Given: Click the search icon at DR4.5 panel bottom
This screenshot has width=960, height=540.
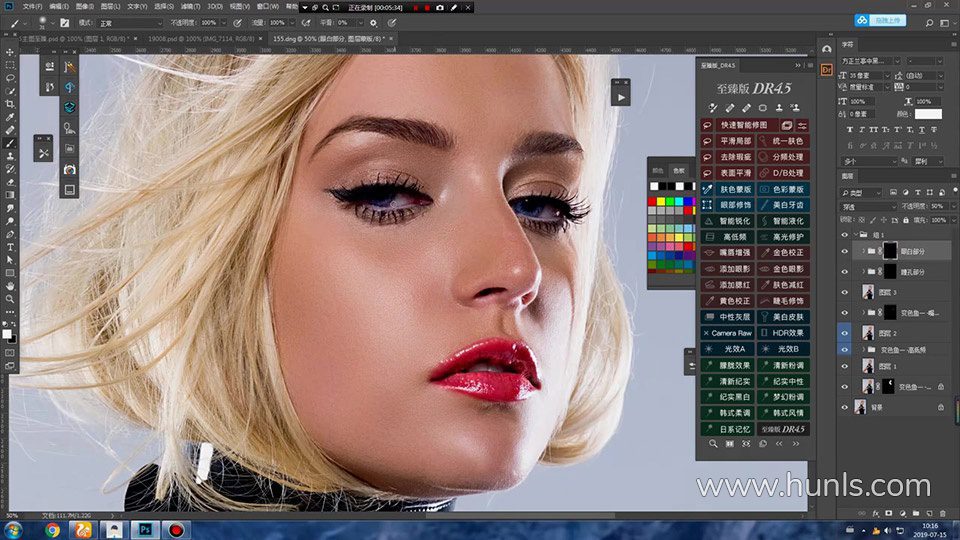Looking at the screenshot, I should (713, 444).
